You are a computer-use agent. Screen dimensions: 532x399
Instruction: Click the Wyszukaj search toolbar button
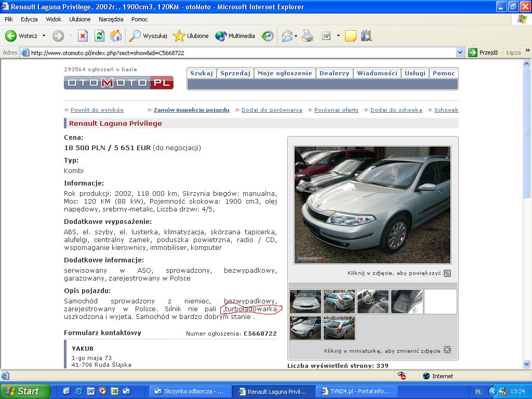click(x=149, y=36)
